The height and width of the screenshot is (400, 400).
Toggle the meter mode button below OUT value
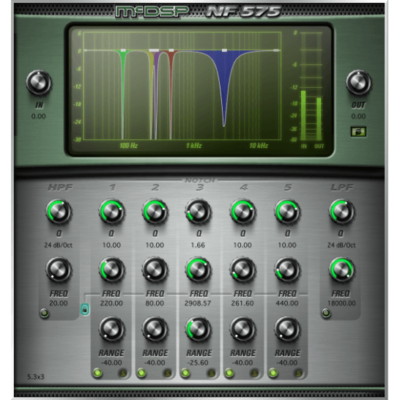(x=358, y=132)
